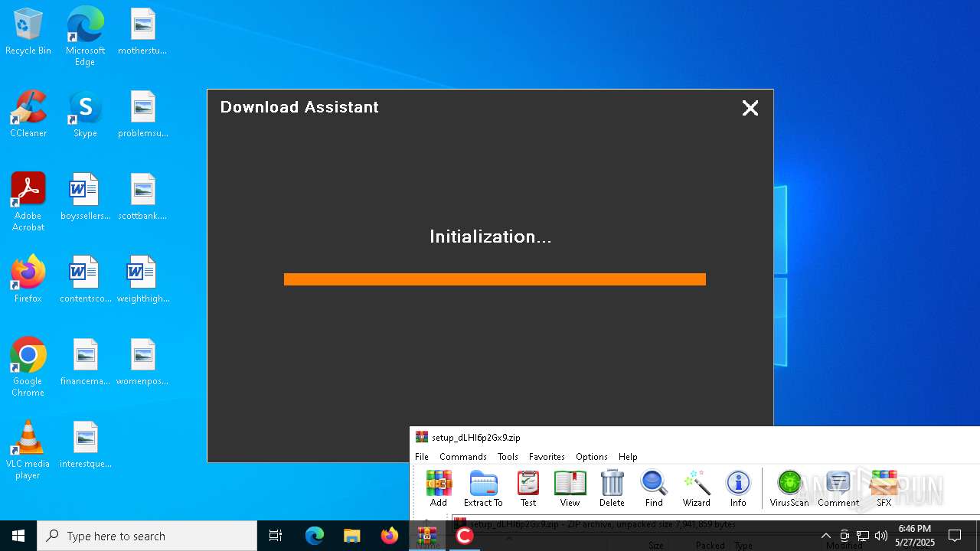Open the Tools menu in WinRAR
Image resolution: width=980 pixels, height=551 pixels.
[x=508, y=457]
